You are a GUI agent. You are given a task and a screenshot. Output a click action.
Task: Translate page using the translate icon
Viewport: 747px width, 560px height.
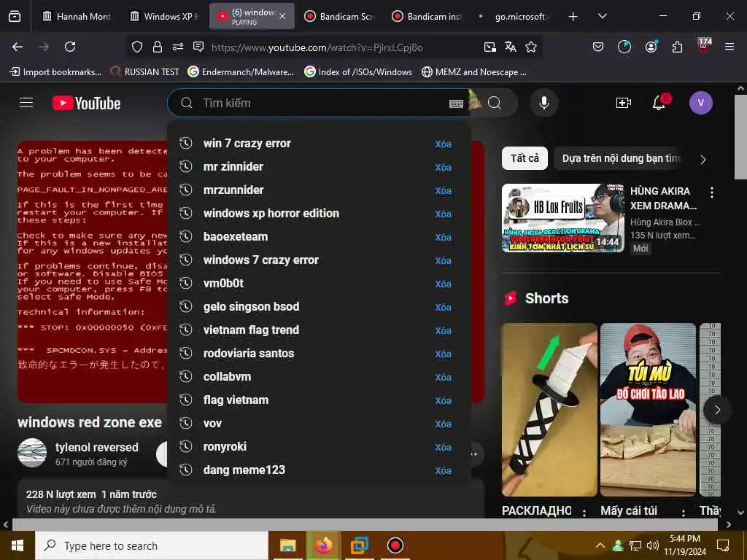(x=510, y=47)
